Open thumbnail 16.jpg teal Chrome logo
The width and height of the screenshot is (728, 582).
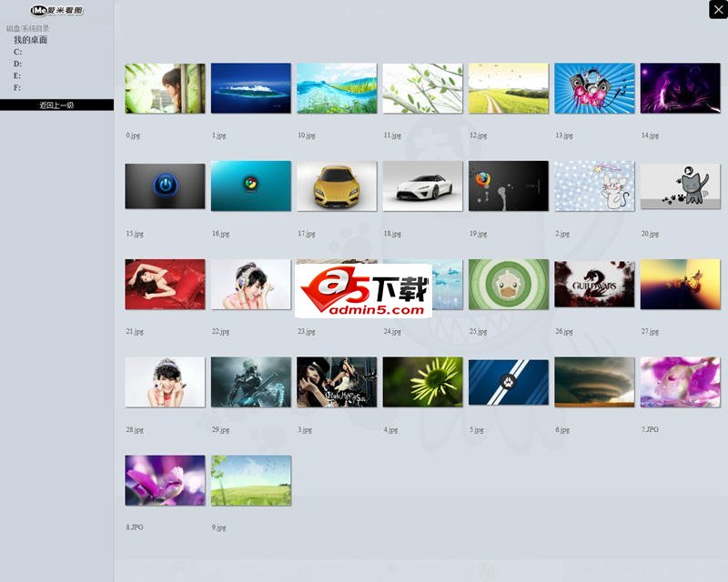click(251, 186)
